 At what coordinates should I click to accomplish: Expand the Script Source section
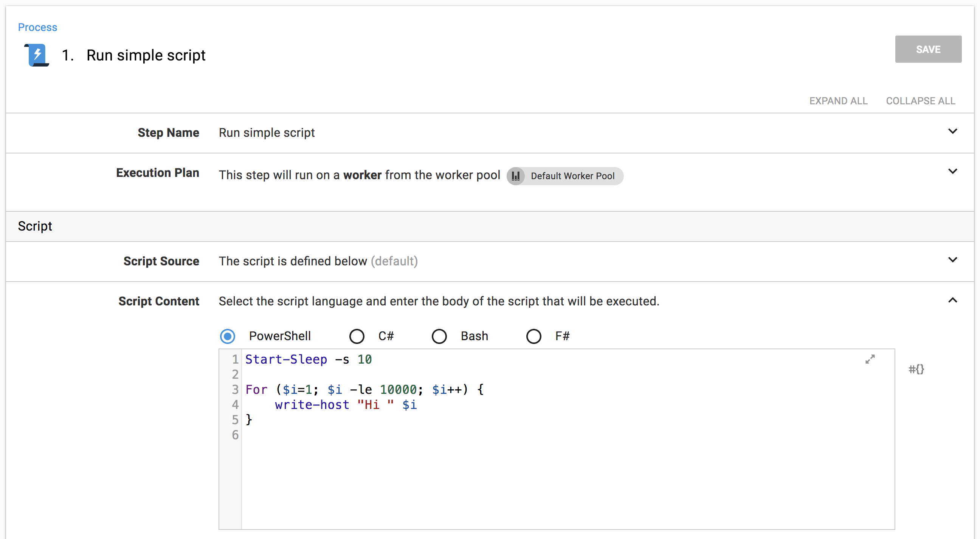pyautogui.click(x=953, y=260)
